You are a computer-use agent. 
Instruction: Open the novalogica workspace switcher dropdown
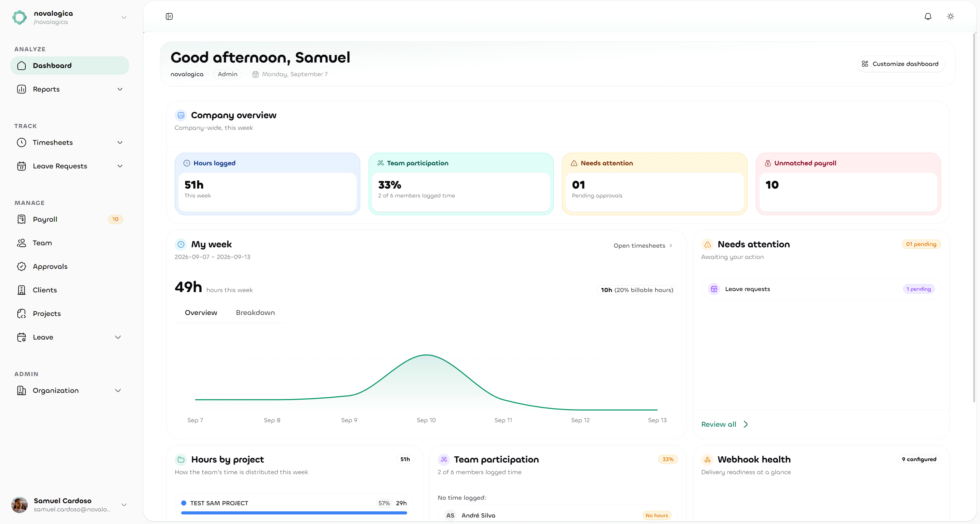point(124,17)
